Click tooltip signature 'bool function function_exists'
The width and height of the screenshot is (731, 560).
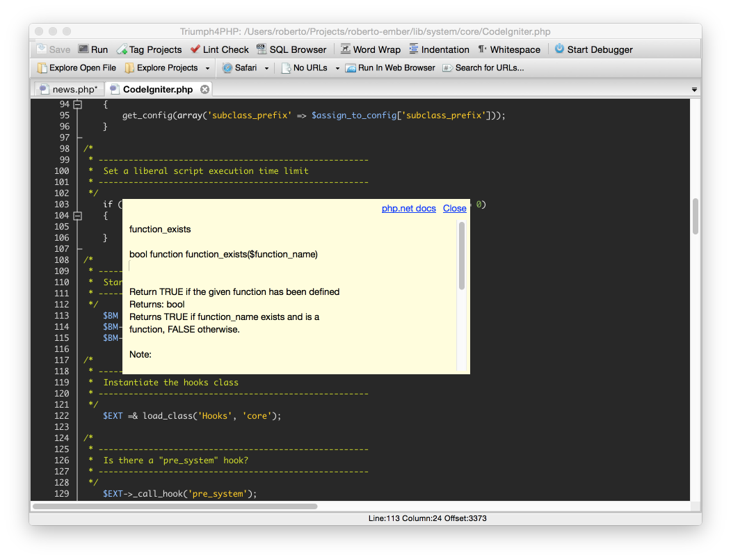[223, 254]
